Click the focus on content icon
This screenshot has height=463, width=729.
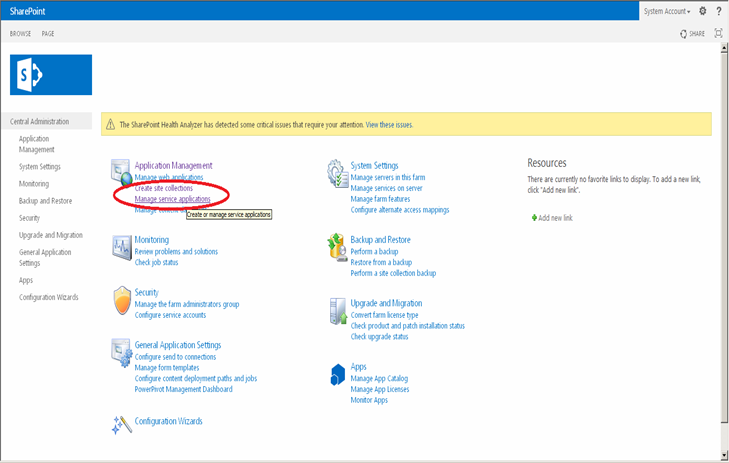point(718,33)
